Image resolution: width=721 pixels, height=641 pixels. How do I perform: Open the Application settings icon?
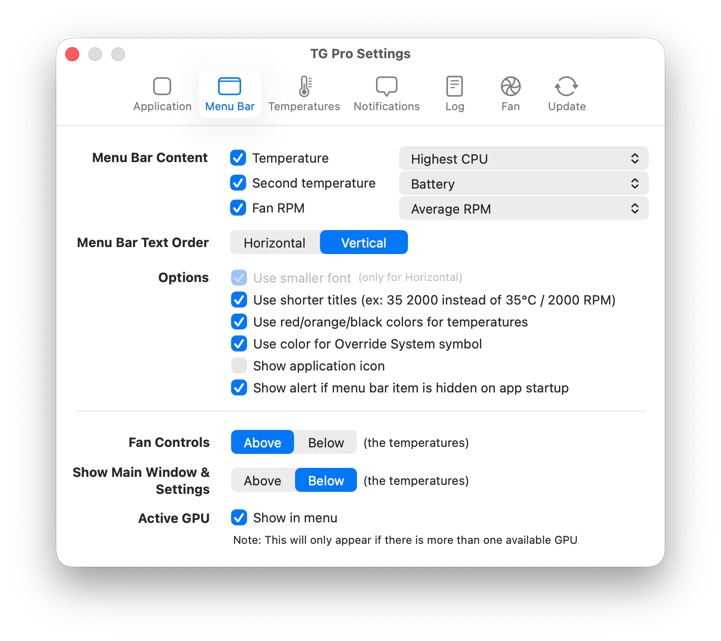pos(162,86)
